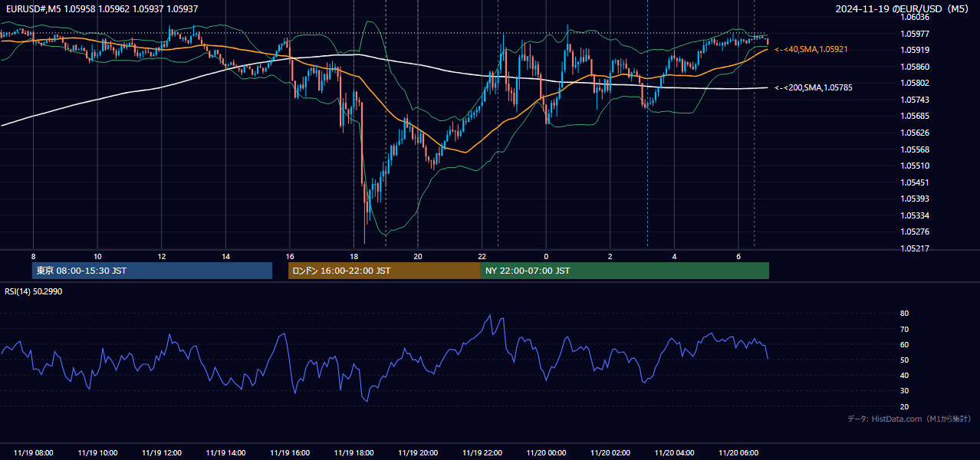The height and width of the screenshot is (460, 980).
Task: Click RSI axis level 60
Action: coord(904,344)
